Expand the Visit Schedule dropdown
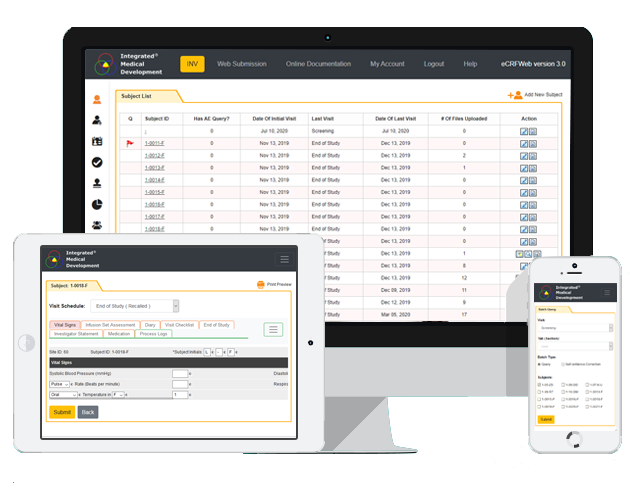Viewport: 630px width, 500px height. point(134,306)
